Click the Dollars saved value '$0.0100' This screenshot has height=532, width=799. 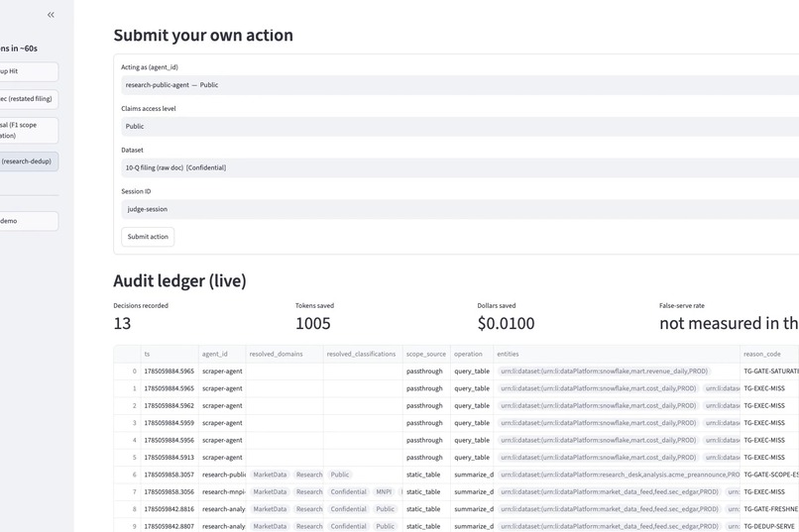(506, 324)
